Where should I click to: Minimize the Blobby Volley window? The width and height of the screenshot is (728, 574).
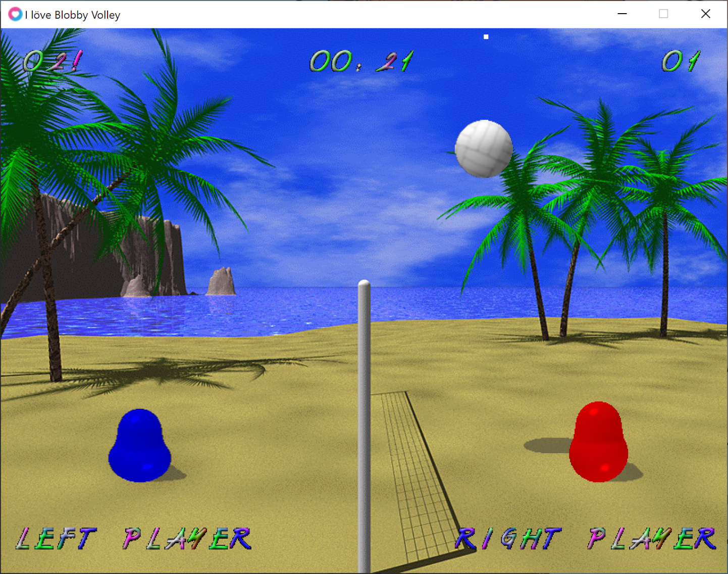pyautogui.click(x=622, y=14)
